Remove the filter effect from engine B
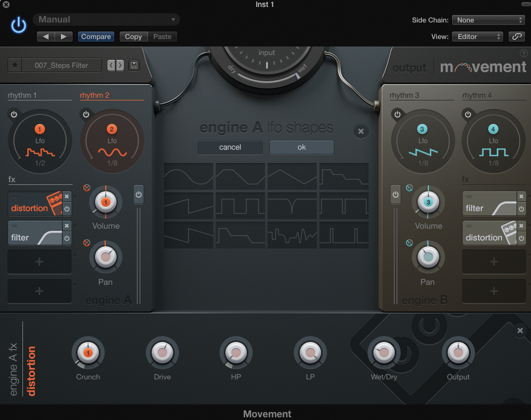This screenshot has width=531, height=420. [521, 196]
